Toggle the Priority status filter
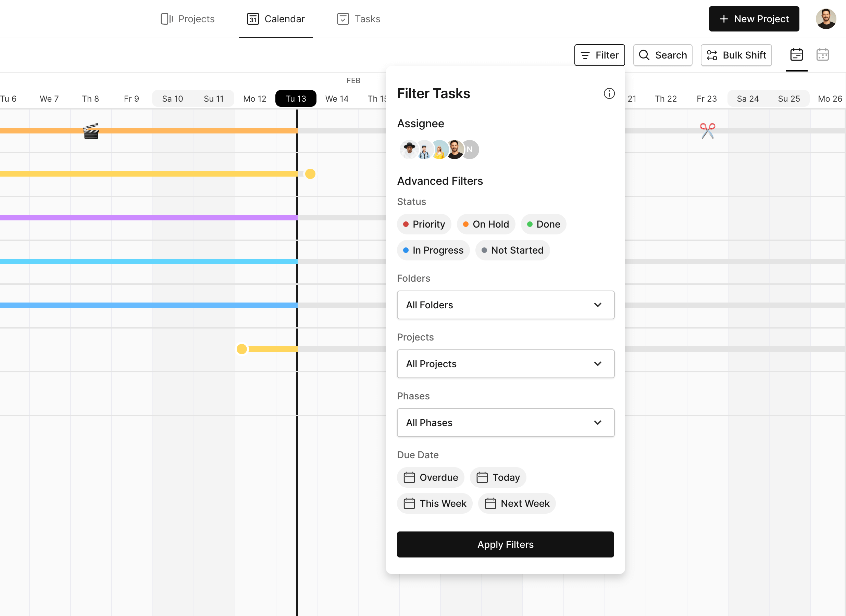 [424, 224]
